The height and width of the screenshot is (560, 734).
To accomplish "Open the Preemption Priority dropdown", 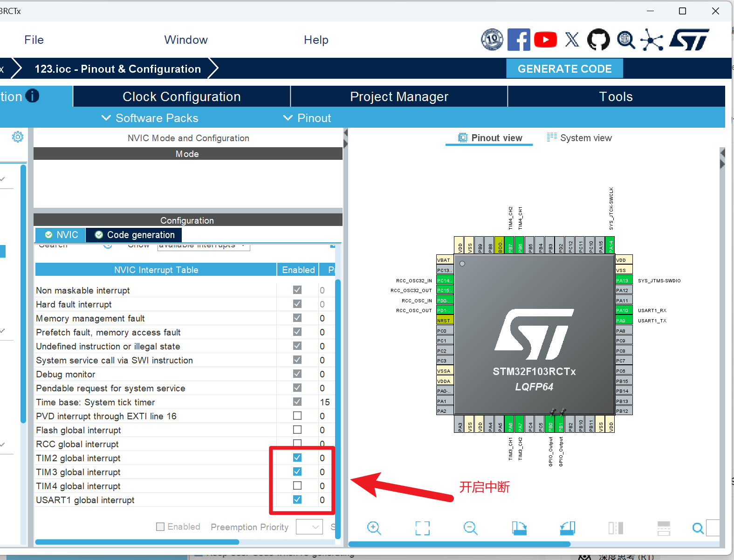I will (x=309, y=527).
